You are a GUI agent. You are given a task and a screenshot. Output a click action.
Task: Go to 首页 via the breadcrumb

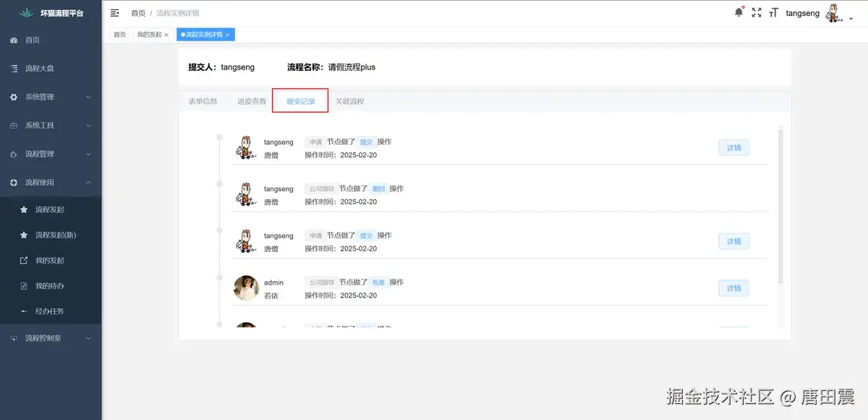(138, 13)
